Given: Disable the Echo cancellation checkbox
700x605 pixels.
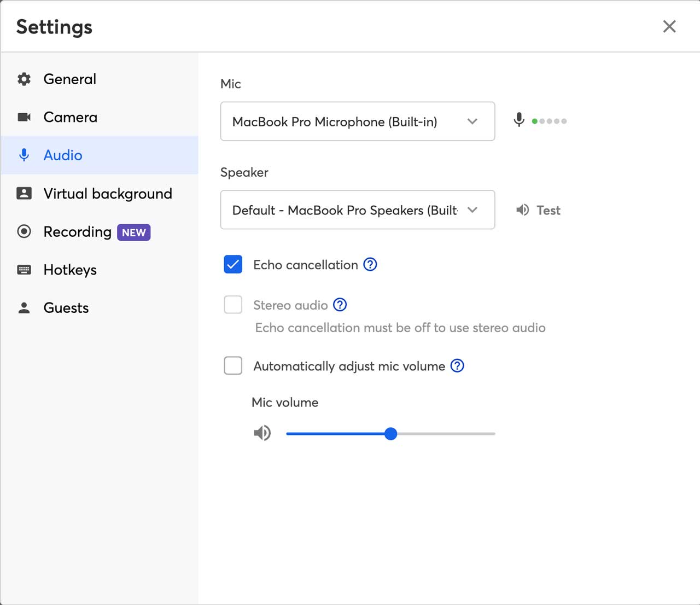Looking at the screenshot, I should tap(233, 265).
